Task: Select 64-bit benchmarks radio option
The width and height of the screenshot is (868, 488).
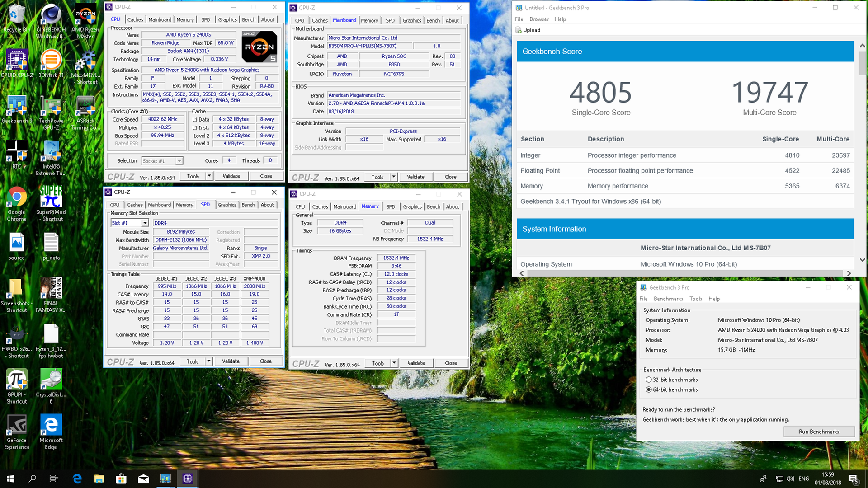Action: click(x=649, y=390)
